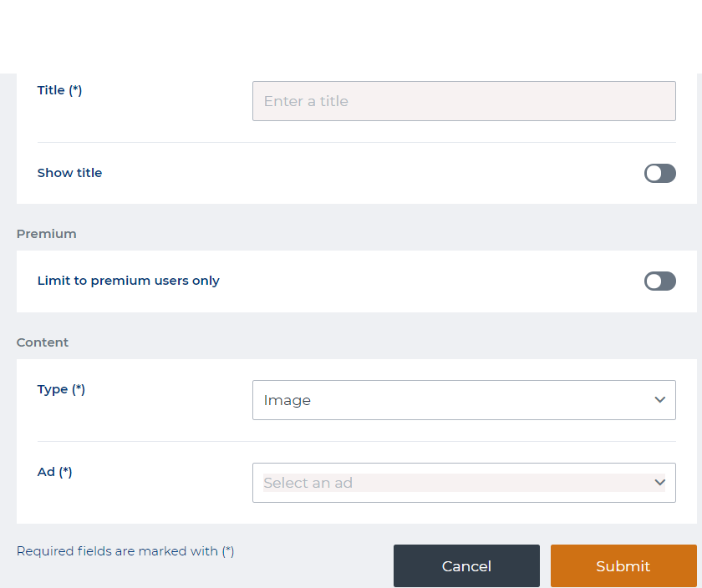Click the Show title label text
Image resolution: width=702 pixels, height=588 pixels.
[69, 173]
